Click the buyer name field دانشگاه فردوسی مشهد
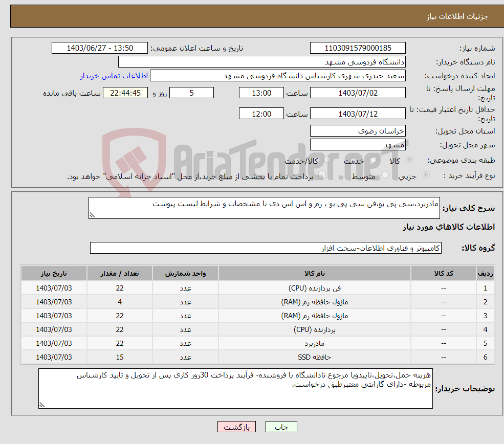This screenshot has width=504, height=444. (261, 62)
